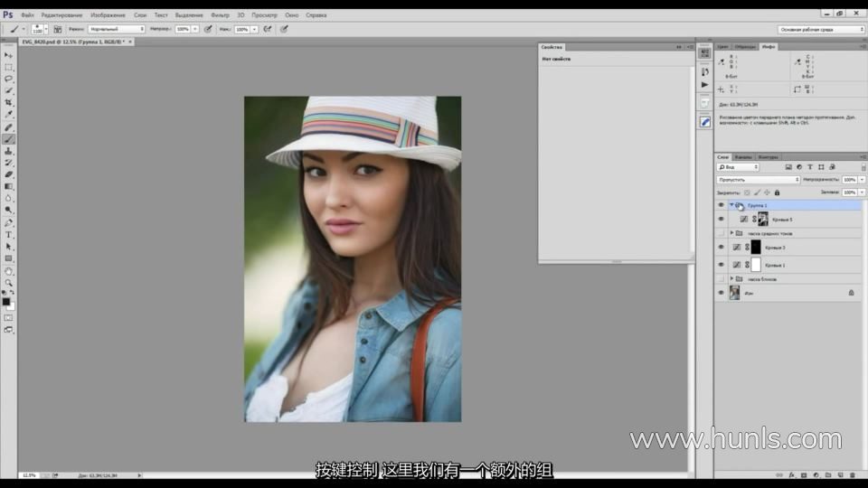The width and height of the screenshot is (868, 488).
Task: Activate the Clone Stamp tool
Action: pos(9,151)
